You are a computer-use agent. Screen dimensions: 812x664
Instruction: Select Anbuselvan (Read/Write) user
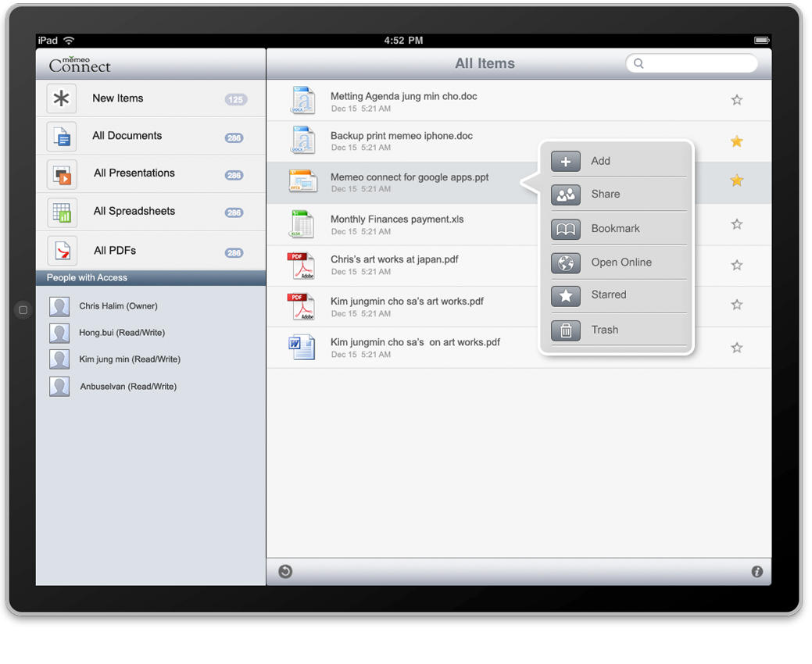point(127,387)
